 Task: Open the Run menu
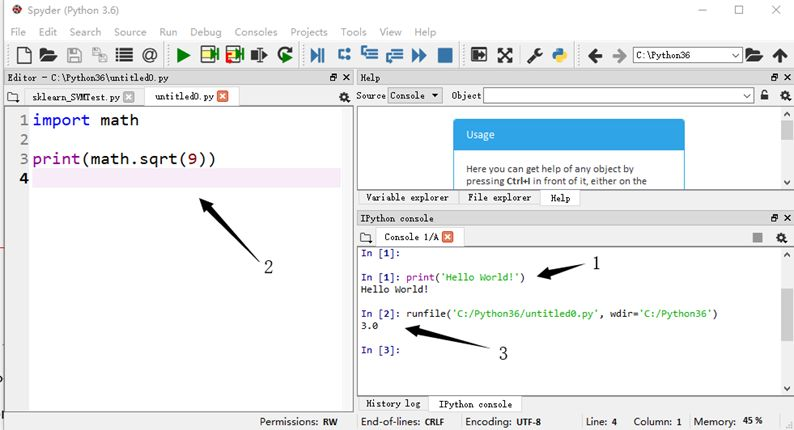click(x=168, y=32)
